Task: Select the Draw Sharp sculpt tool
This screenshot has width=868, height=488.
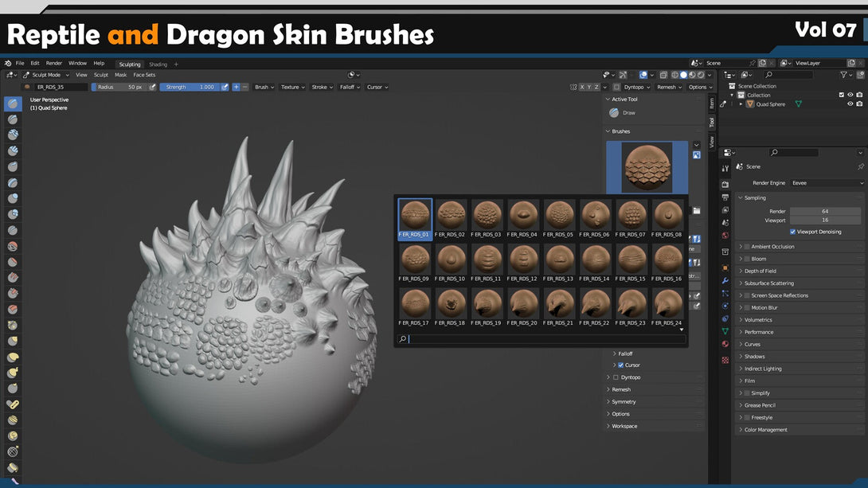Action: point(13,119)
